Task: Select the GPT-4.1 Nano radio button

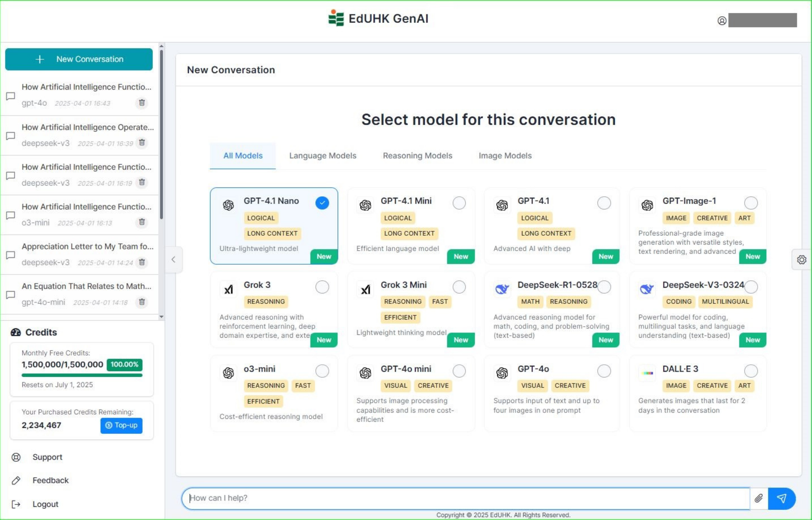Action: click(322, 203)
